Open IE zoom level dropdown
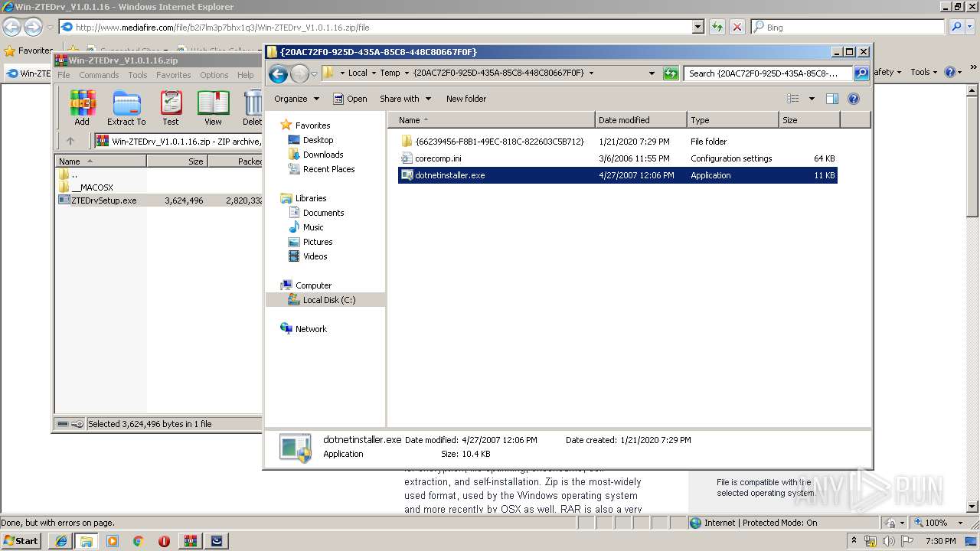 click(961, 523)
